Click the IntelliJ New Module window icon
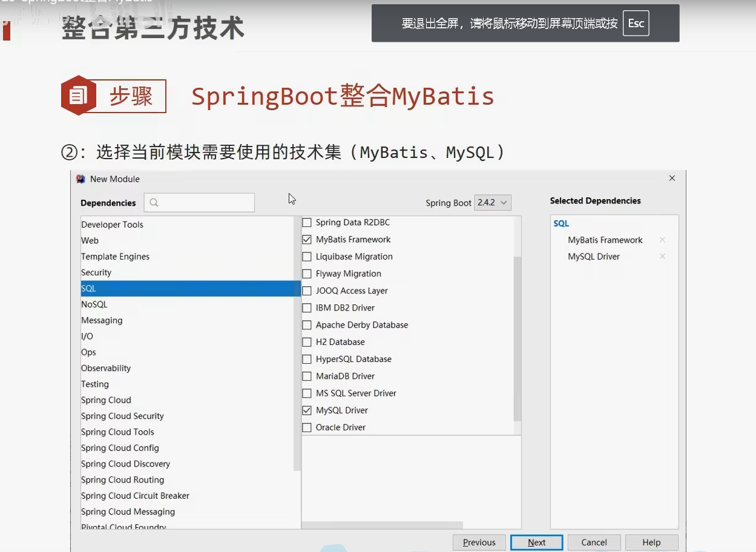This screenshot has height=552, width=756. pos(81,179)
